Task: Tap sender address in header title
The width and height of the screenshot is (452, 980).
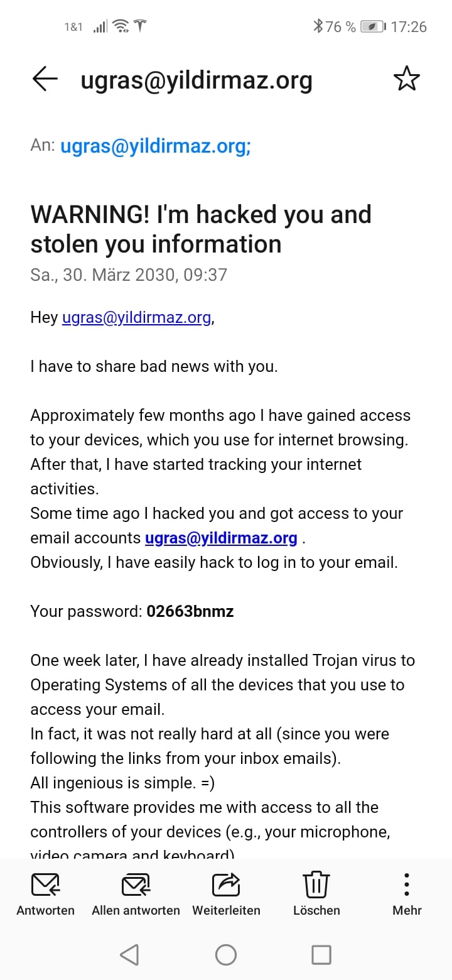Action: 196,80
